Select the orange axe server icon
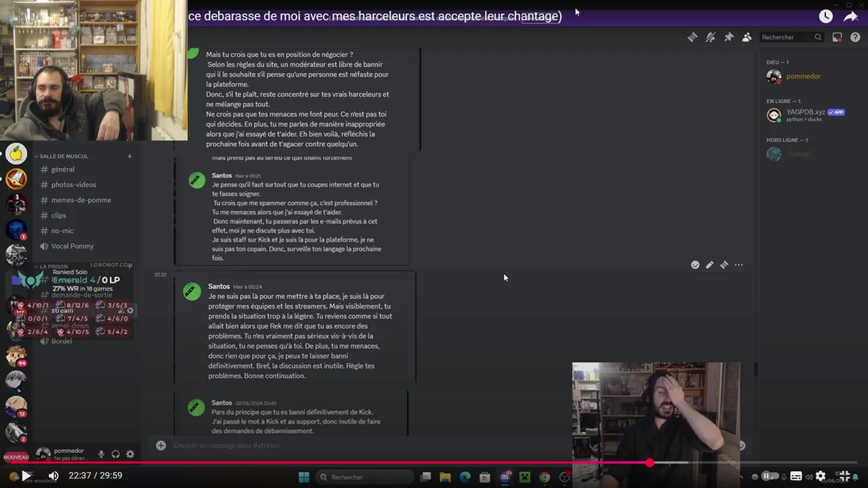The height and width of the screenshot is (488, 868). [16, 179]
